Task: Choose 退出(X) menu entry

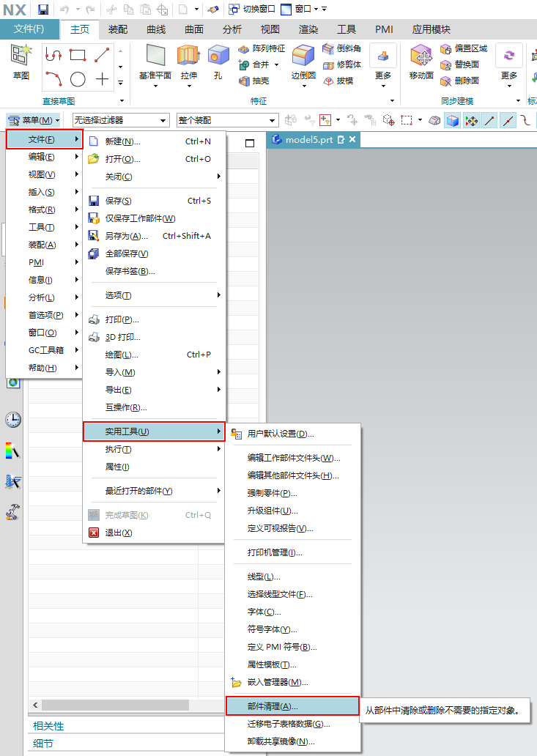Action: [153, 533]
